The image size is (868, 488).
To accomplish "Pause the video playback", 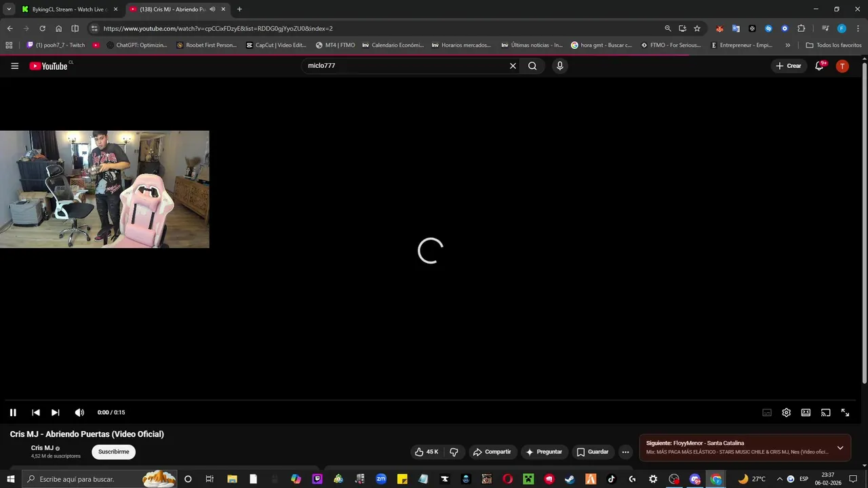I will (x=13, y=412).
